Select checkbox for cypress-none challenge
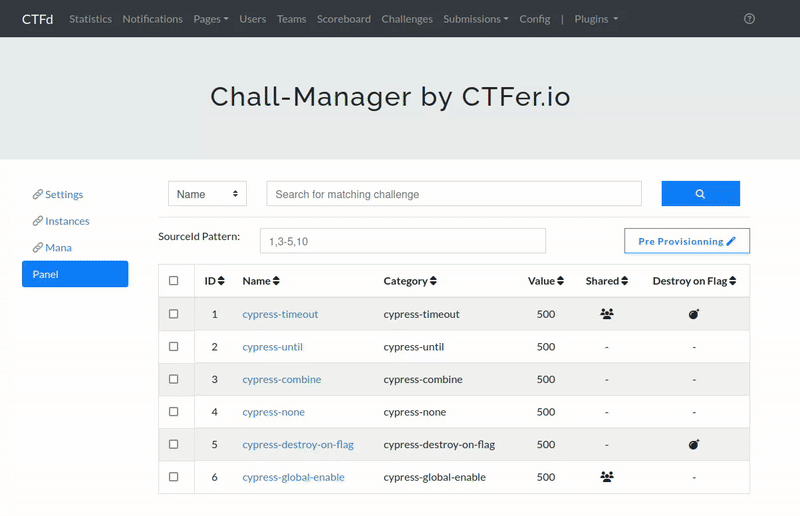This screenshot has height=516, width=800. click(173, 411)
